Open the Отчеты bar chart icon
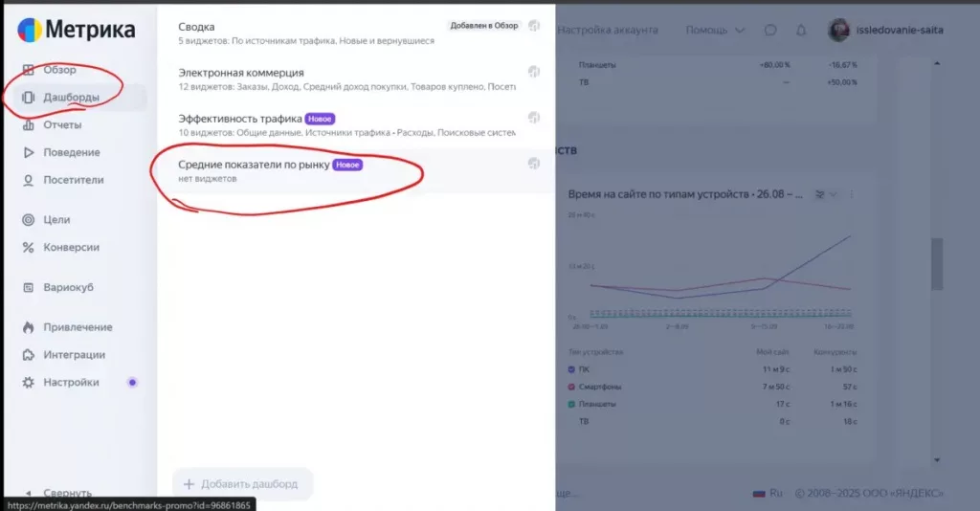The height and width of the screenshot is (511, 980). pos(28,125)
